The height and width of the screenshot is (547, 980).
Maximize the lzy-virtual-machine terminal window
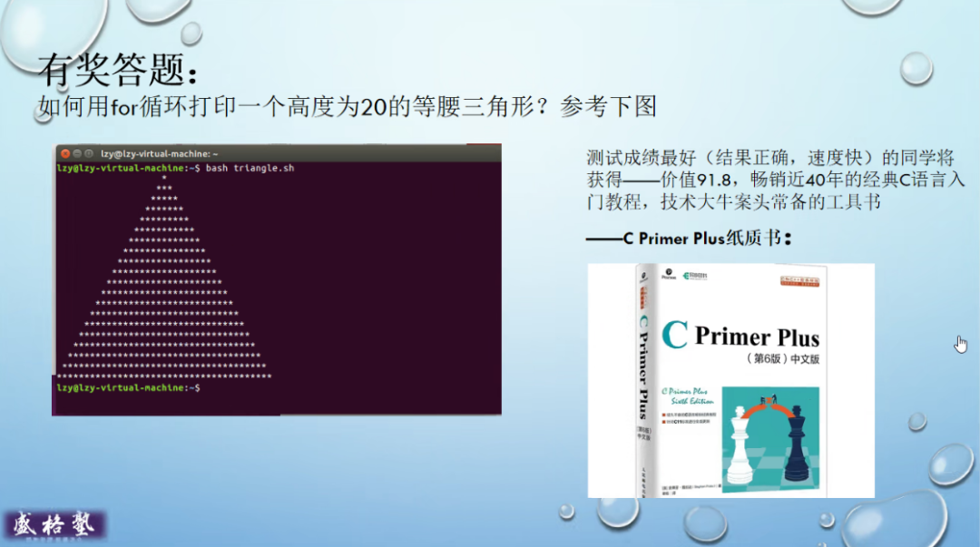click(89, 153)
